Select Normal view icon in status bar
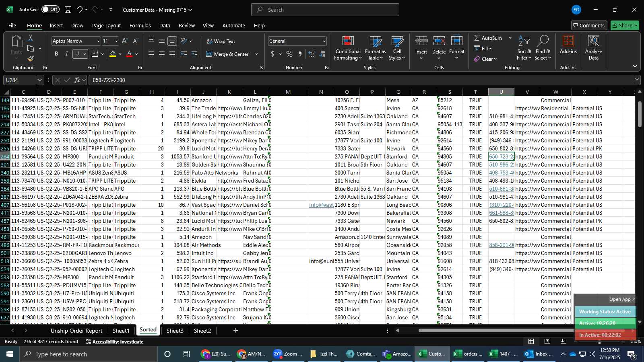 [x=531, y=341]
